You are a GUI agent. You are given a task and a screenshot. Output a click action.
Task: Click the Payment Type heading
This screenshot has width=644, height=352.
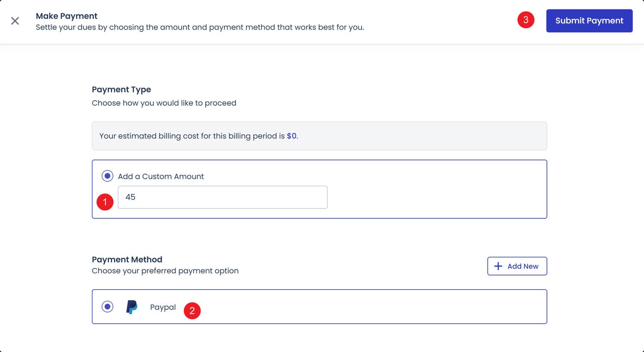click(122, 89)
